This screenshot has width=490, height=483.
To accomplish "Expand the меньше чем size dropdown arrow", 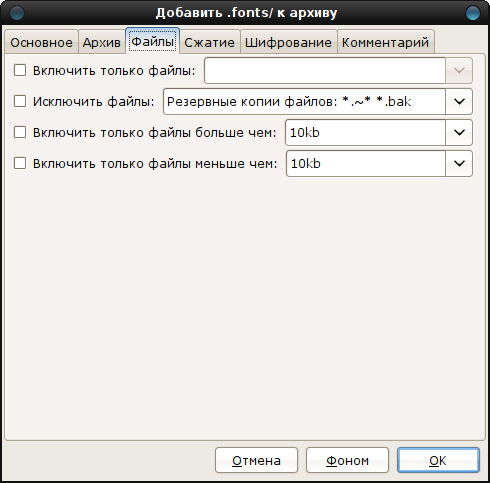I will click(x=459, y=163).
